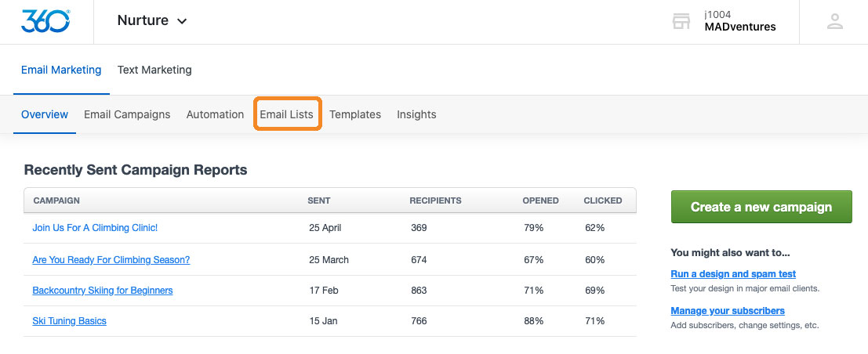Select the Overview tab
The height and width of the screenshot is (354, 868).
click(44, 114)
